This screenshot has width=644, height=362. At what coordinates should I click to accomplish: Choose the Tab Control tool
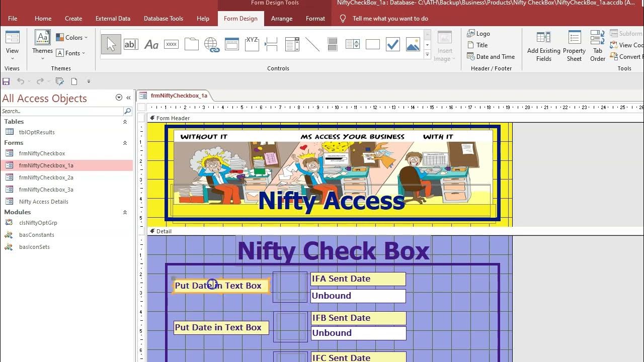(191, 44)
